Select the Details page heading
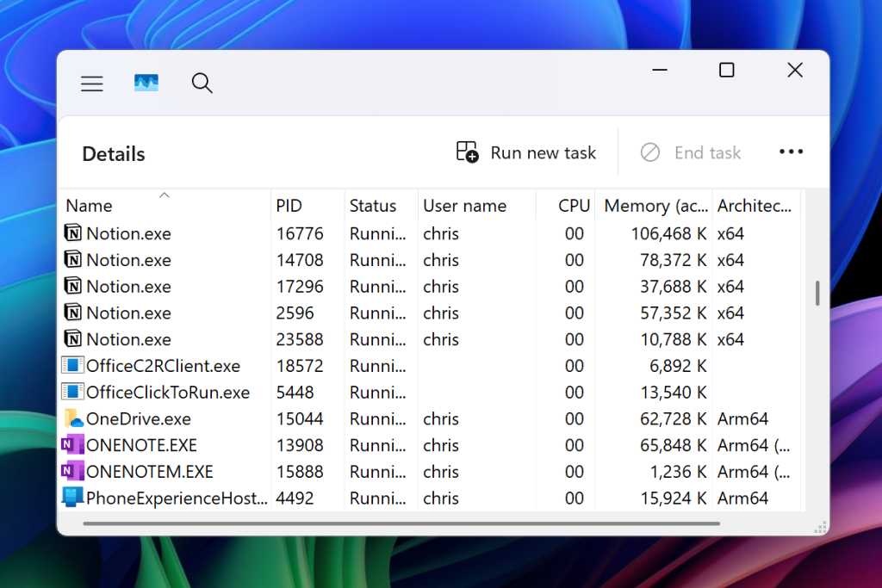The height and width of the screenshot is (588, 882). 113,153
